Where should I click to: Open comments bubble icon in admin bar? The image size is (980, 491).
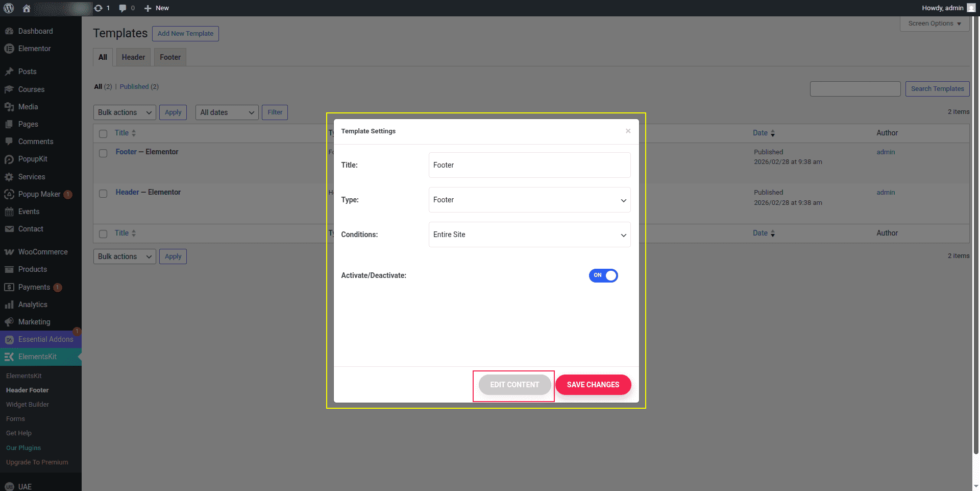(122, 8)
